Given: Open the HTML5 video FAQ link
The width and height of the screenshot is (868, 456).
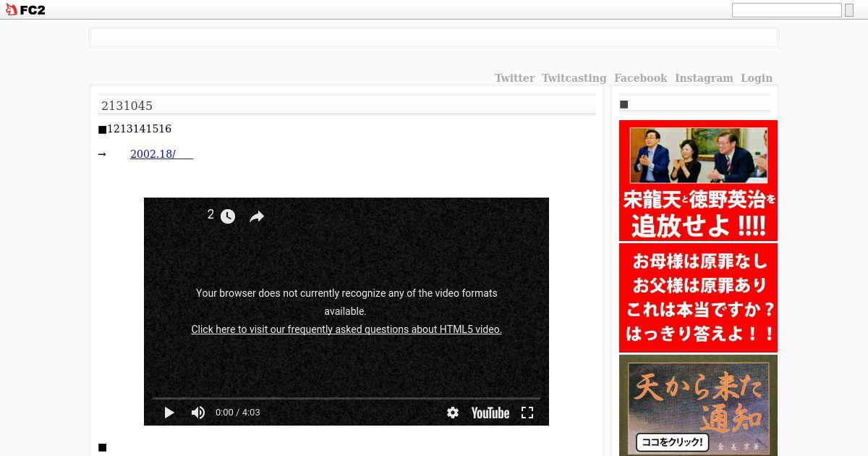Looking at the screenshot, I should tap(346, 329).
